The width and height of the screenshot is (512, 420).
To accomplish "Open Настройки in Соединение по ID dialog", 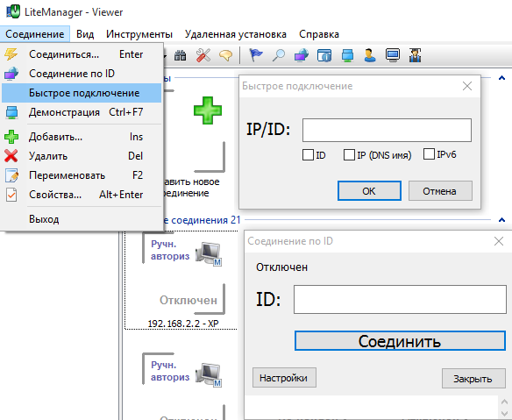I will click(284, 378).
